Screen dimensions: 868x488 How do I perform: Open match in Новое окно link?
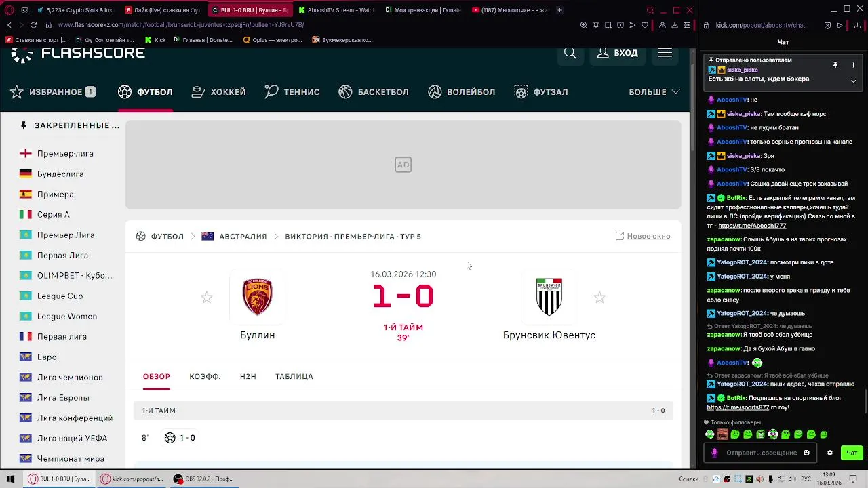click(643, 236)
